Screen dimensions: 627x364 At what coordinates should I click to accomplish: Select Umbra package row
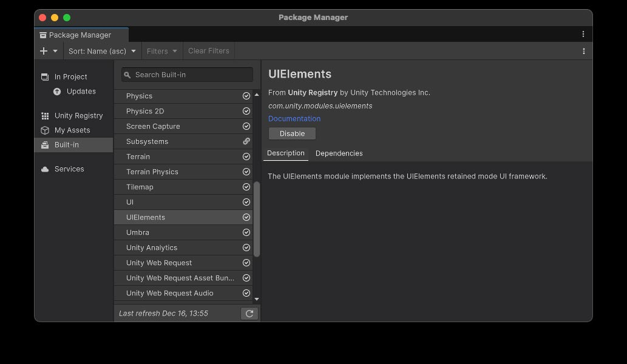click(x=183, y=233)
